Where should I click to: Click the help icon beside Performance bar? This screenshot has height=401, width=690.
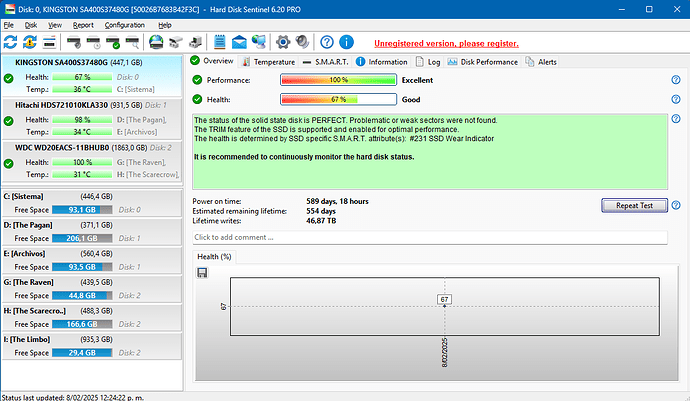click(x=676, y=80)
